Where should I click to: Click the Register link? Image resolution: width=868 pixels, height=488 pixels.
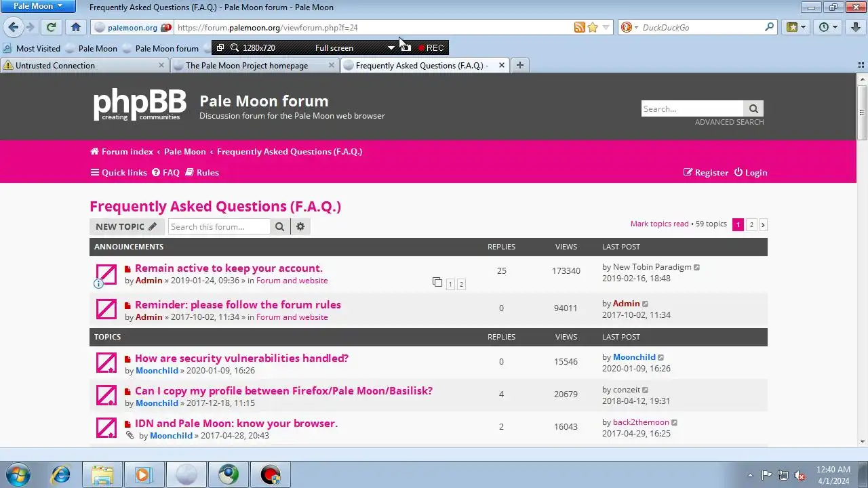(x=706, y=172)
